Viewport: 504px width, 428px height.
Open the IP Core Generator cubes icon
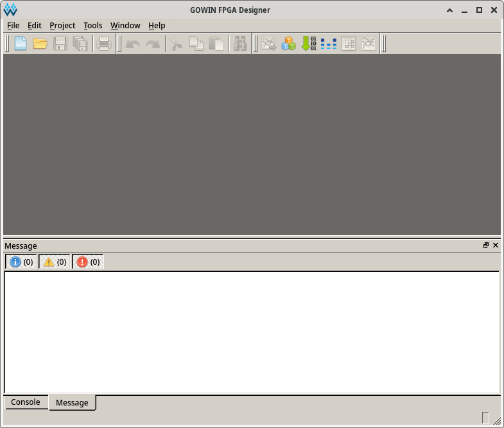[289, 44]
